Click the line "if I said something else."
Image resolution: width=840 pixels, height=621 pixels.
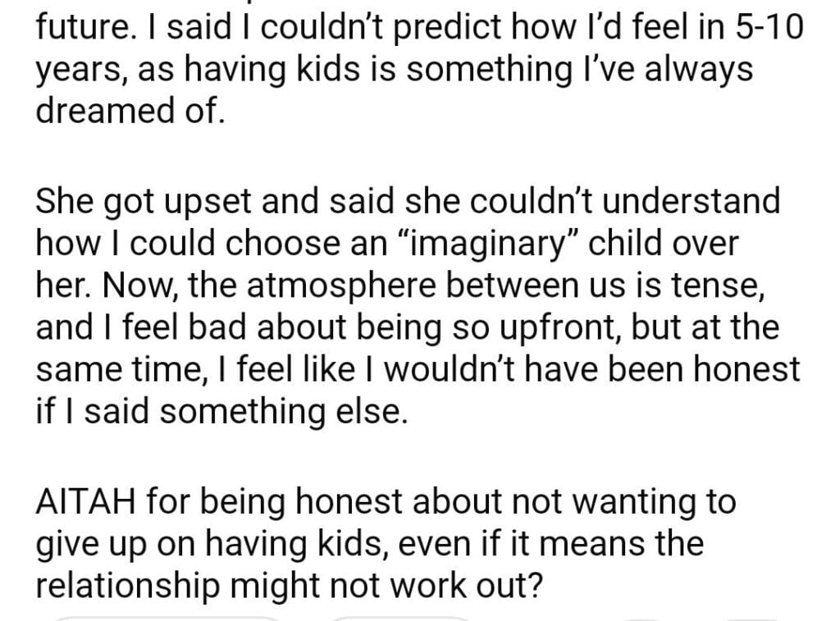click(221, 412)
